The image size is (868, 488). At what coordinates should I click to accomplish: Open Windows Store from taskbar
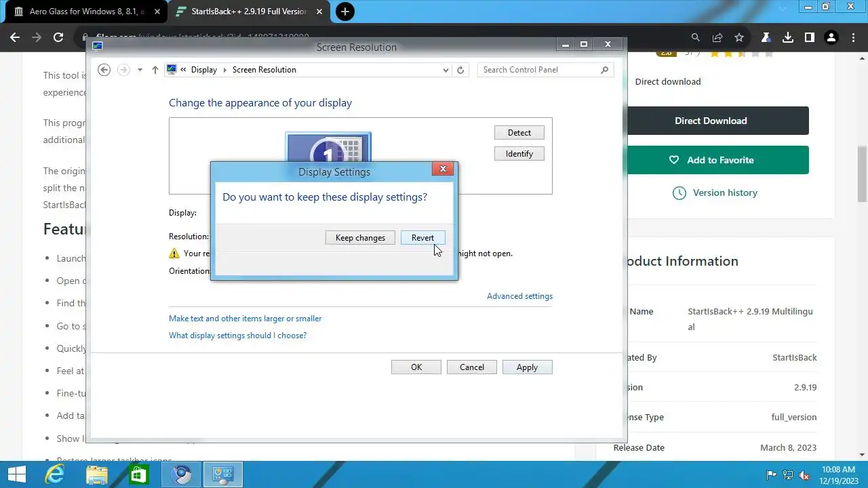tap(139, 474)
